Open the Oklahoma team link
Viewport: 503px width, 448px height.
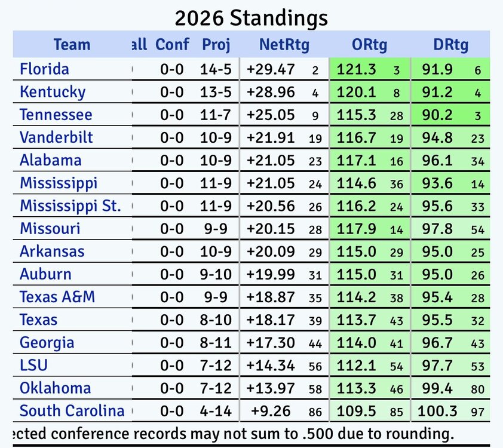pos(55,388)
